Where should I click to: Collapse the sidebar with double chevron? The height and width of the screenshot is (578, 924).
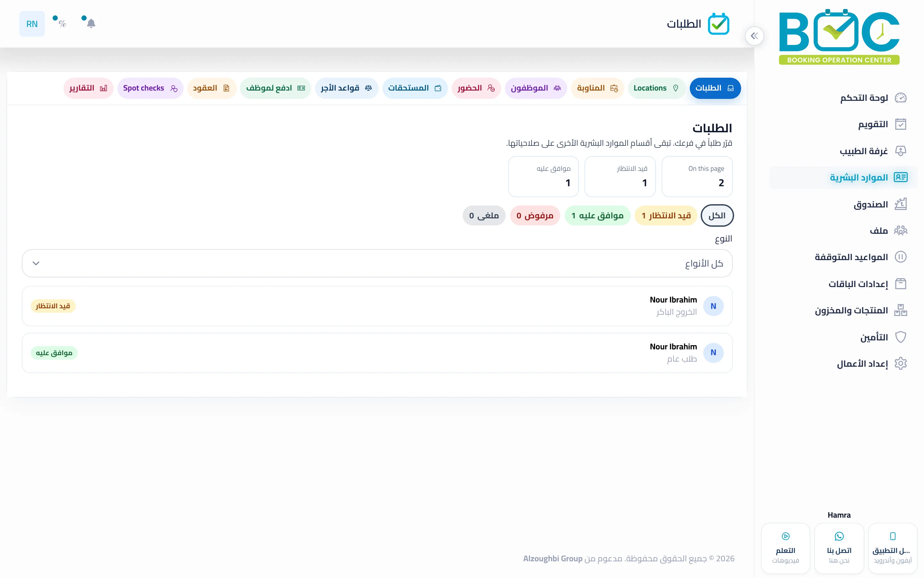(x=754, y=36)
